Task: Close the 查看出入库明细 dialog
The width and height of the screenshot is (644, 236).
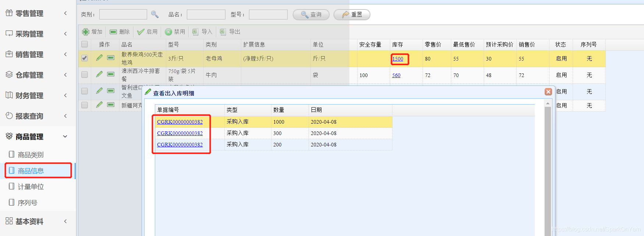Action: tap(548, 92)
